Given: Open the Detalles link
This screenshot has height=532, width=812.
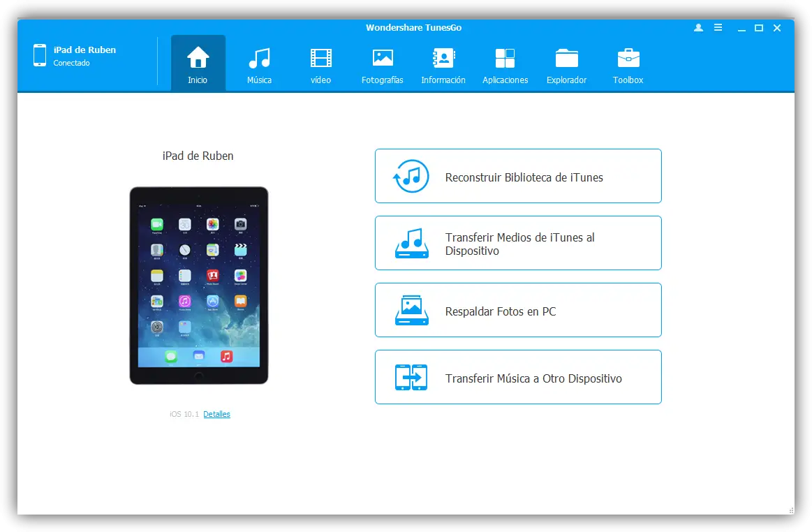Looking at the screenshot, I should tap(216, 414).
